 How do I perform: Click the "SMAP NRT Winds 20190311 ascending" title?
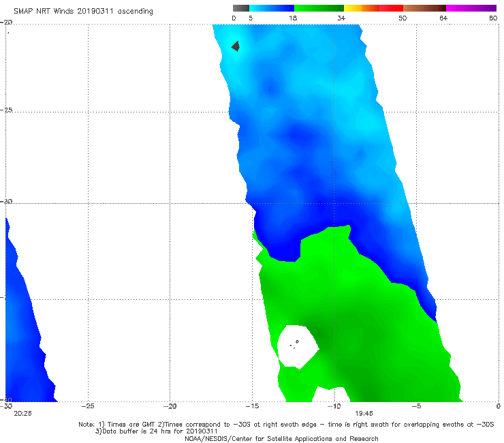click(83, 12)
